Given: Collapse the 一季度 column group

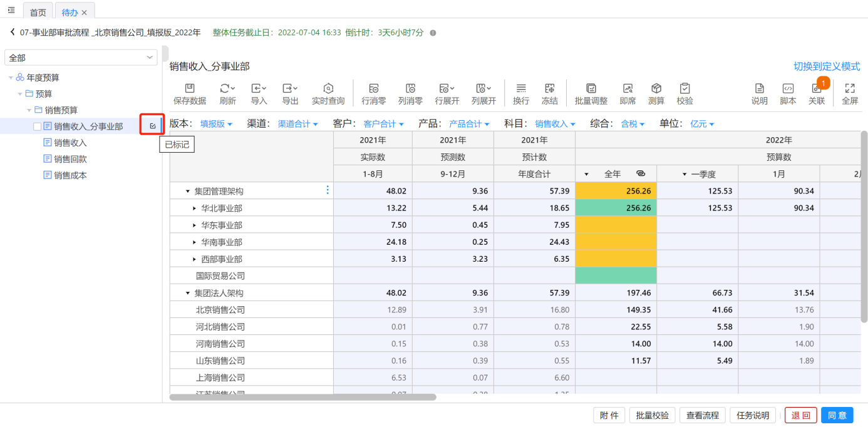Looking at the screenshot, I should point(685,174).
